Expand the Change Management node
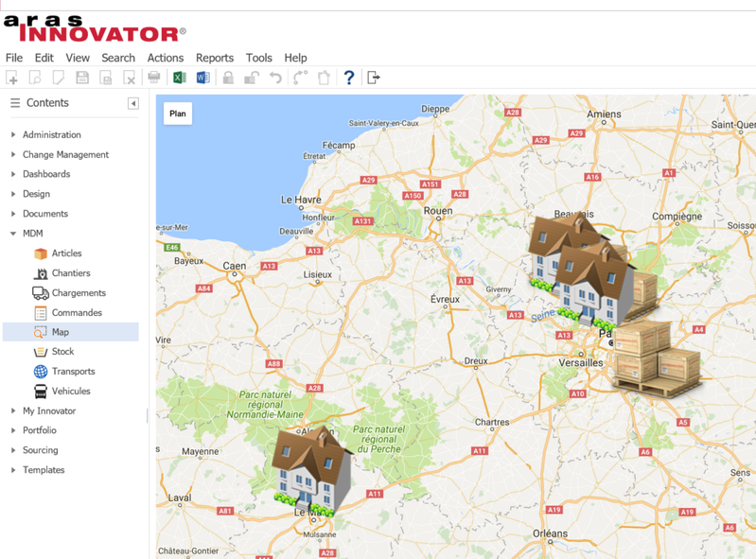Screen dimensions: 756x559 click(13, 155)
